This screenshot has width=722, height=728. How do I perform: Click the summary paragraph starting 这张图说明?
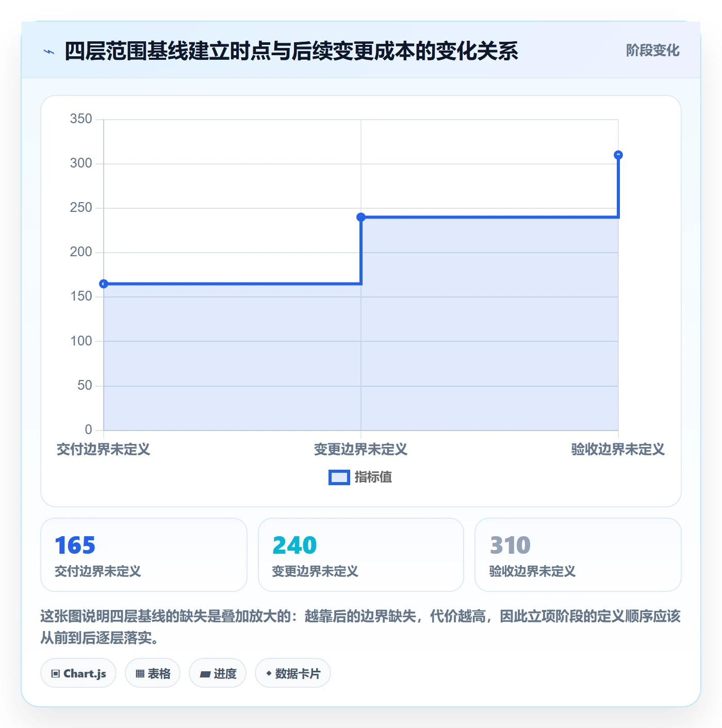360,627
